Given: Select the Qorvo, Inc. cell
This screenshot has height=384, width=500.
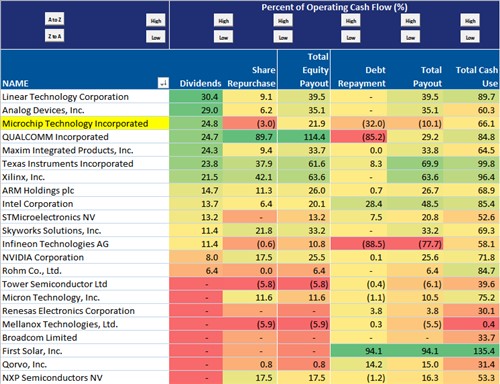Looking at the screenshot, I should [x=85, y=364].
